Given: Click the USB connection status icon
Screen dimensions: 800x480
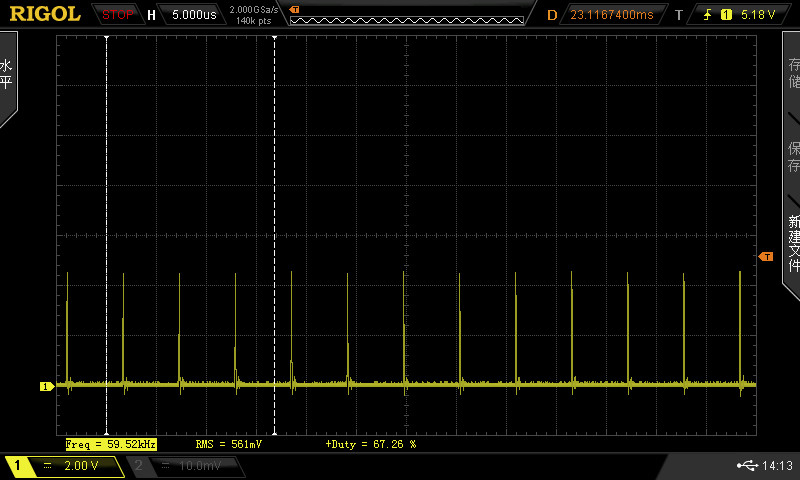Looking at the screenshot, I should click(747, 465).
